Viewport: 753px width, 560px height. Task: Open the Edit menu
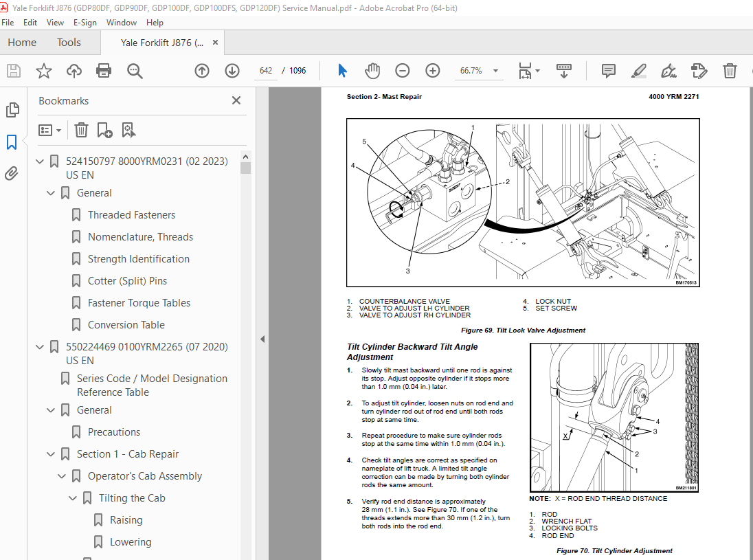pyautogui.click(x=30, y=23)
